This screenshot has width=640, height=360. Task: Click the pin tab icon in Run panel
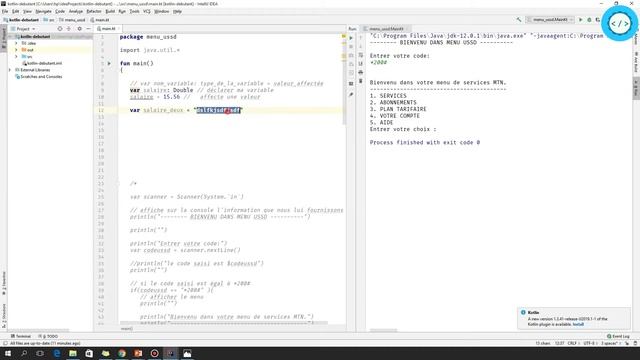[x=351, y=95]
